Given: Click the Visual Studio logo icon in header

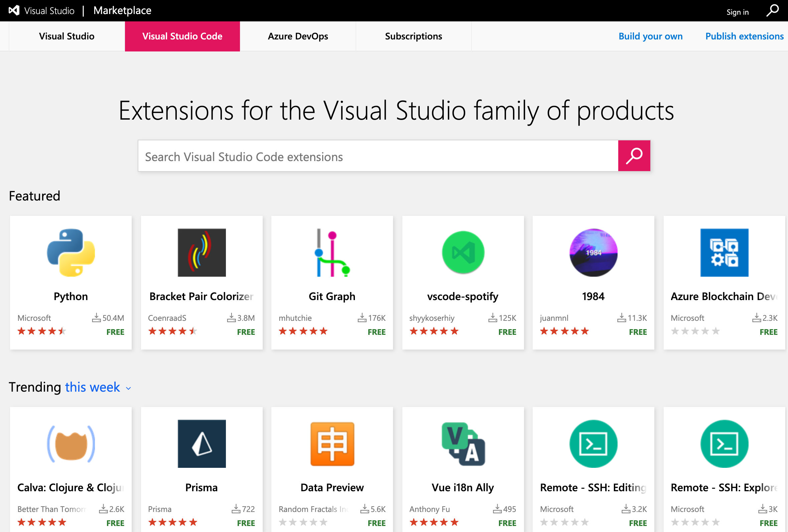Looking at the screenshot, I should pyautogui.click(x=14, y=10).
